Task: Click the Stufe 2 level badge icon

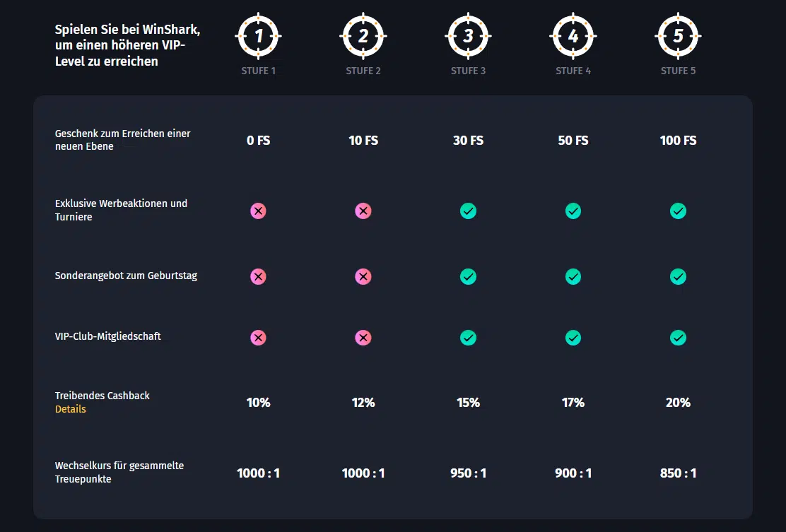Action: point(363,36)
